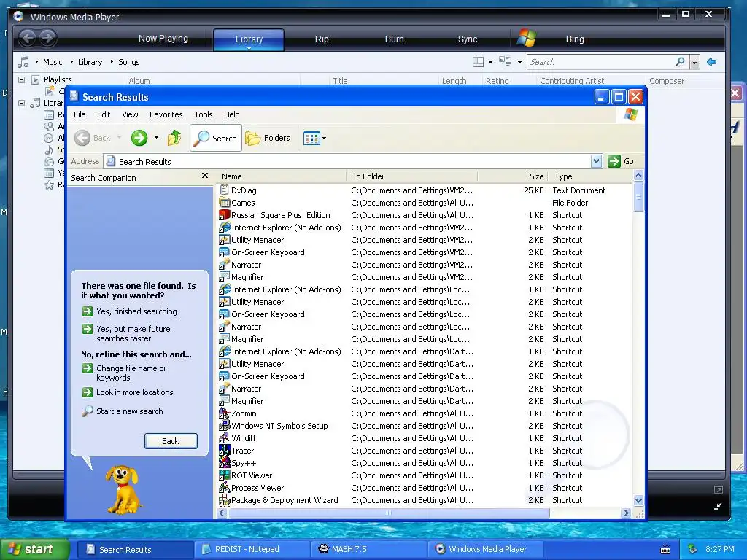The height and width of the screenshot is (560, 747).
Task: Open the Windows Start button
Action: (x=34, y=549)
